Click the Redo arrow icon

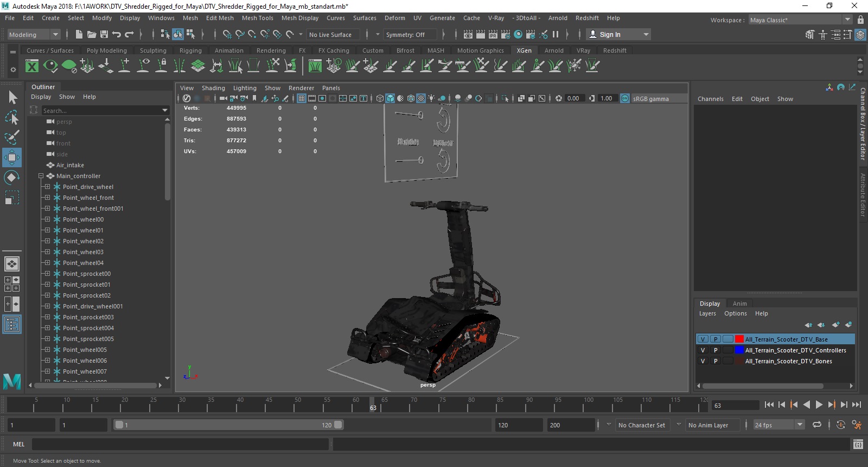tap(129, 34)
